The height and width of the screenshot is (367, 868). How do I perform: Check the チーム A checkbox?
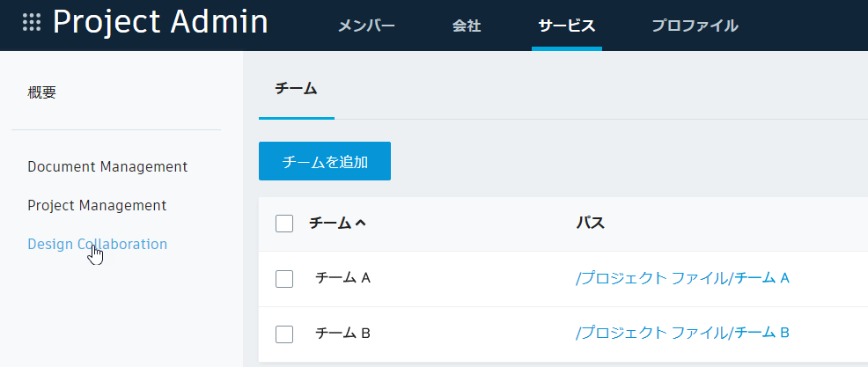pos(284,279)
